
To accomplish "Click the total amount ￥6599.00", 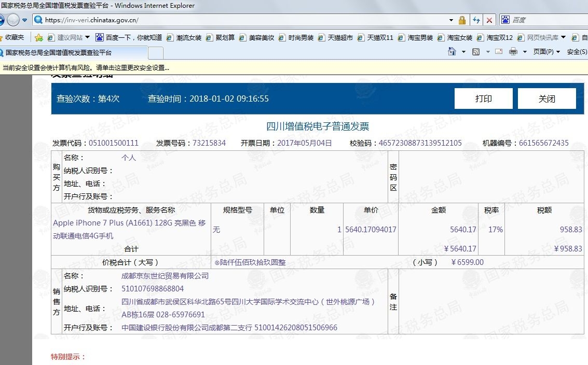I will (467, 262).
